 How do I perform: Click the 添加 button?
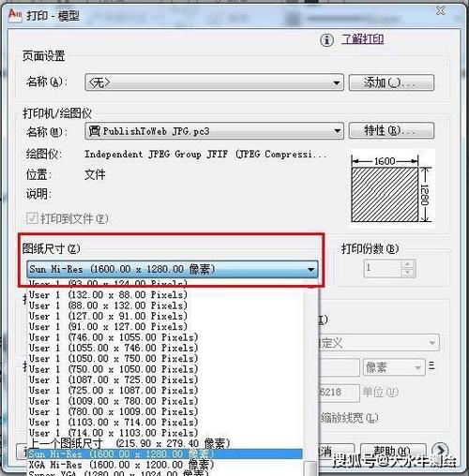pos(391,82)
